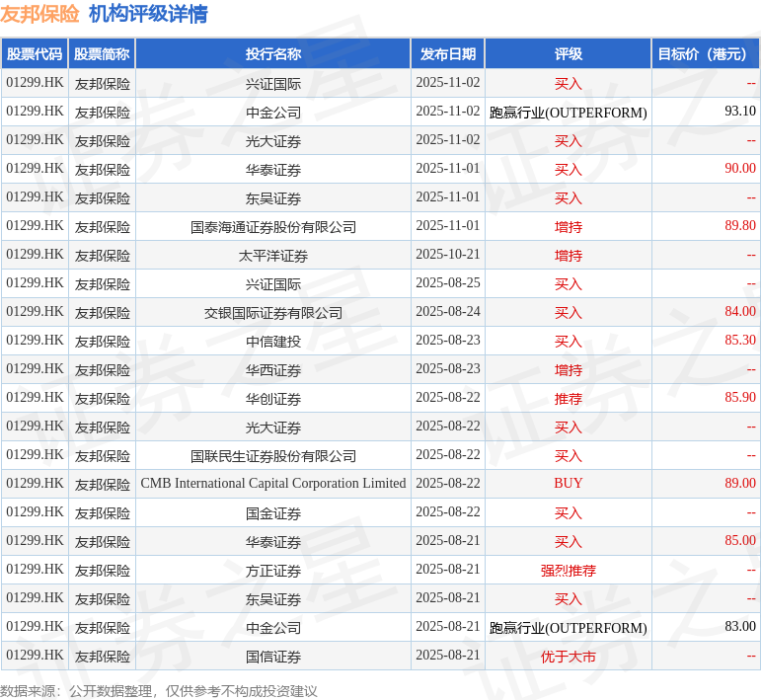The width and height of the screenshot is (761, 700).
Task: Click 增持 rating for 华西证券
Action: pos(568,370)
